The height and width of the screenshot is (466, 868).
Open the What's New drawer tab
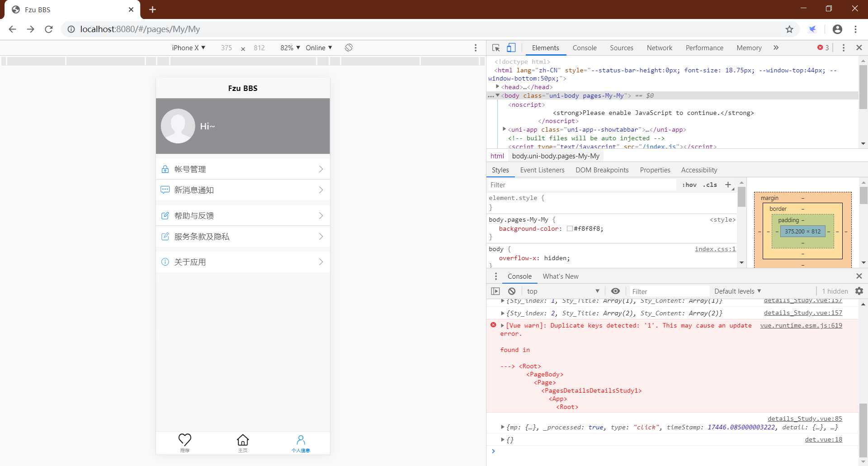pos(561,276)
